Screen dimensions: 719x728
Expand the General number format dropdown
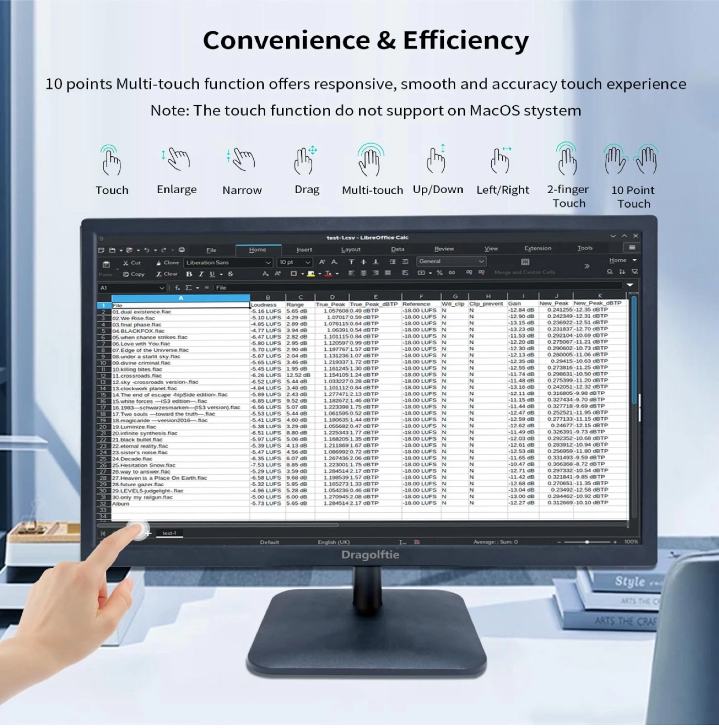click(x=481, y=261)
